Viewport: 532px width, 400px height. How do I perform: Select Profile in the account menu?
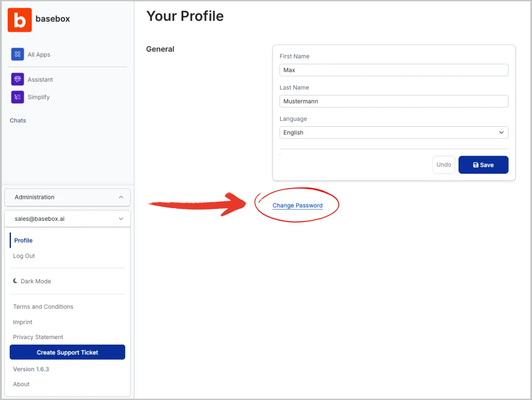(24, 241)
